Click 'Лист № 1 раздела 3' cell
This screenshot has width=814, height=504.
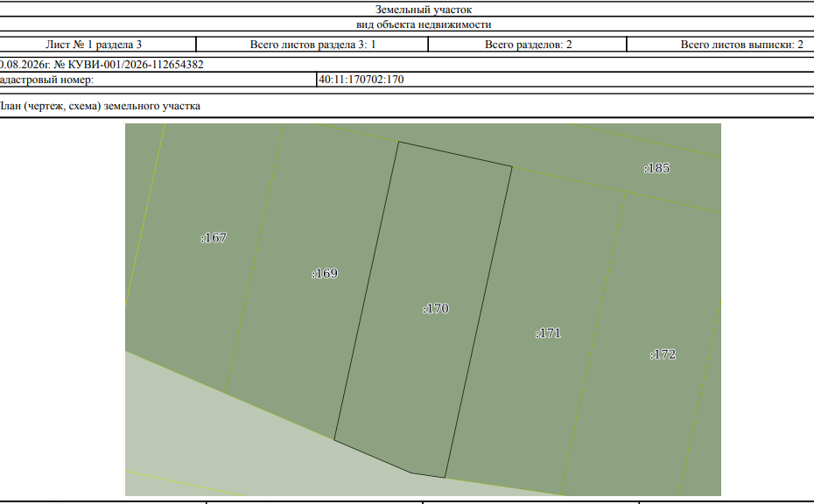coord(94,45)
